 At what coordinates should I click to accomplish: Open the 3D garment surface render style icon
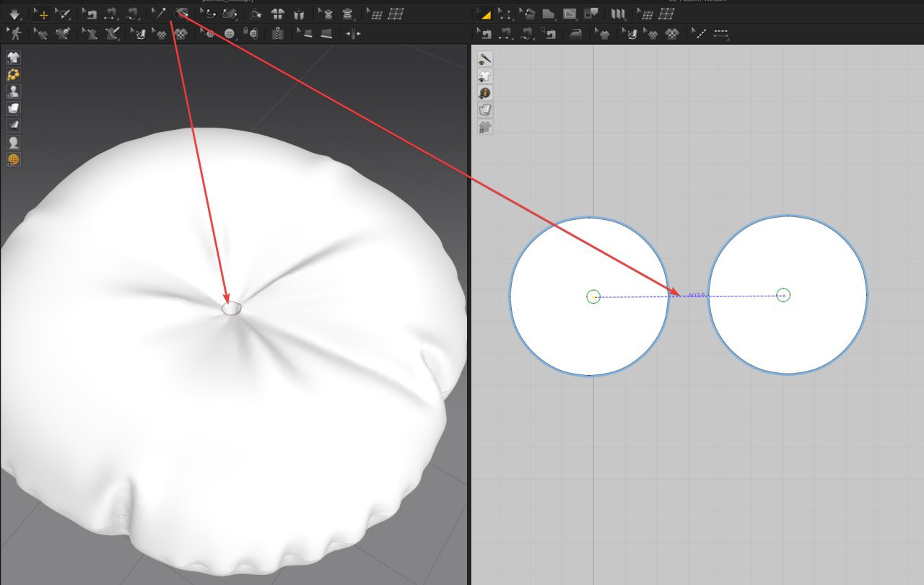[x=14, y=108]
